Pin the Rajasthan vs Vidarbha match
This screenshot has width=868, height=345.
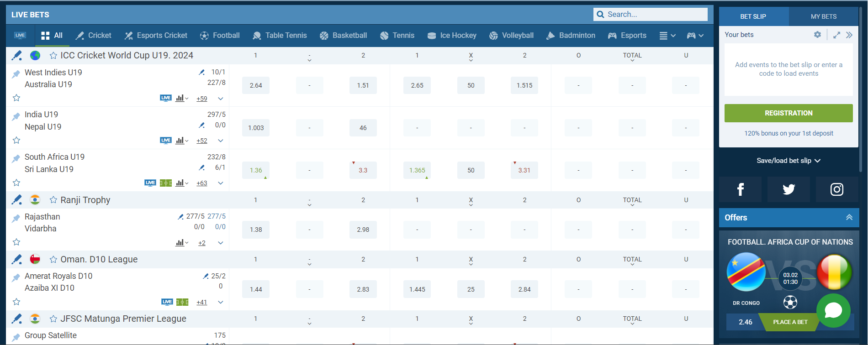16,218
